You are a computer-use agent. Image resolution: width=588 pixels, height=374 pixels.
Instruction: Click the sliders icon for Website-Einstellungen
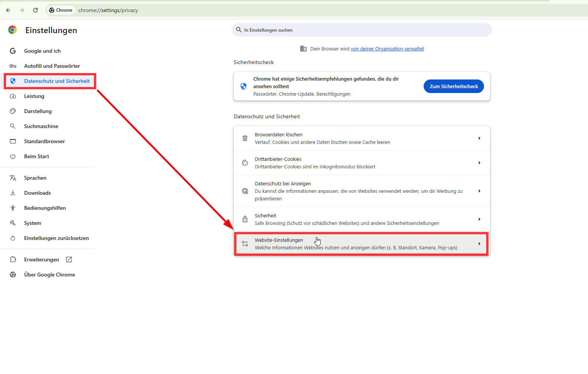[x=245, y=244]
